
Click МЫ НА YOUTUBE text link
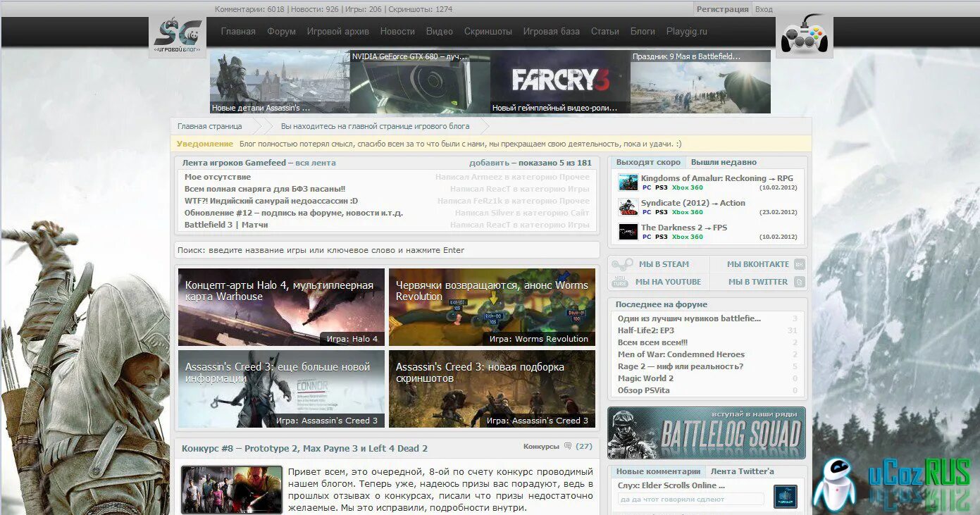[668, 282]
